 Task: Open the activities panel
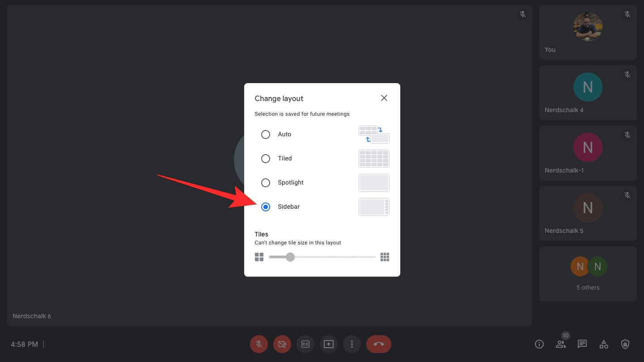[x=603, y=344]
